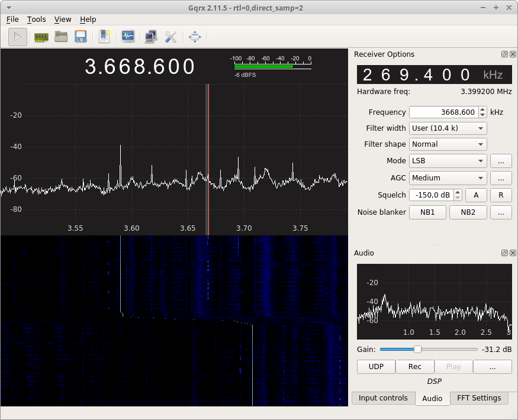Click the Frequency input field

pos(445,112)
